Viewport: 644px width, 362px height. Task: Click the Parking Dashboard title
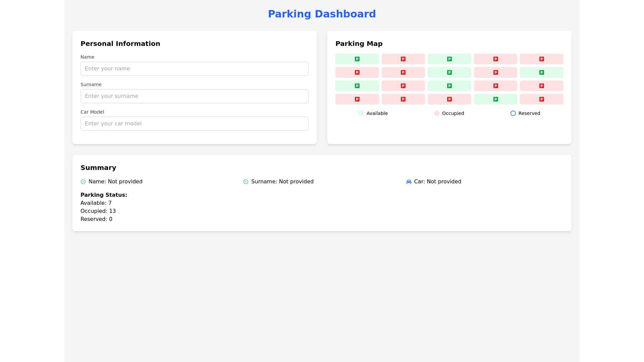pyautogui.click(x=322, y=14)
